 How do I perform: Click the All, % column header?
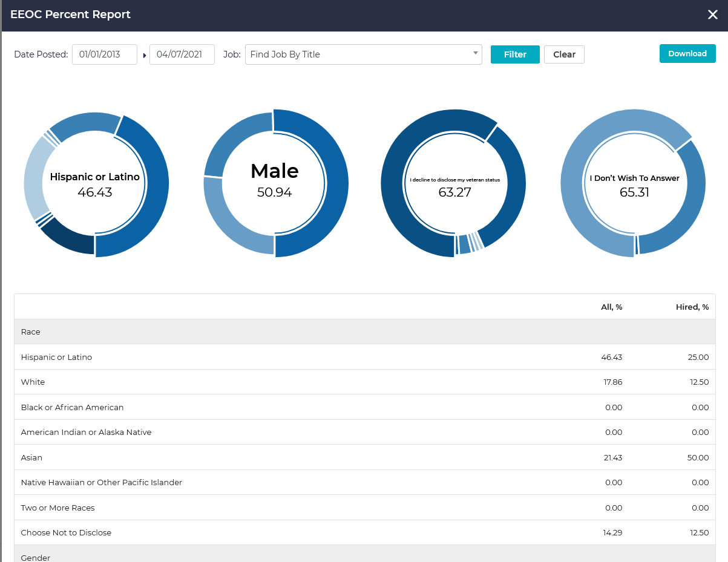(x=611, y=307)
